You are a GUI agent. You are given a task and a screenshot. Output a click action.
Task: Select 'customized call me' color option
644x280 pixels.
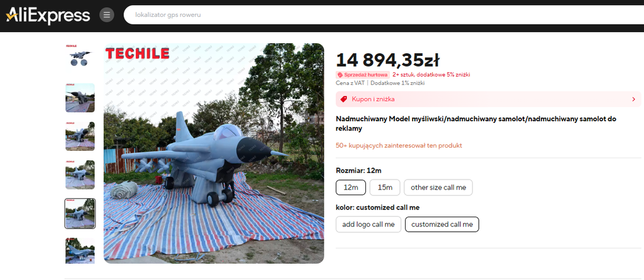pyautogui.click(x=442, y=224)
